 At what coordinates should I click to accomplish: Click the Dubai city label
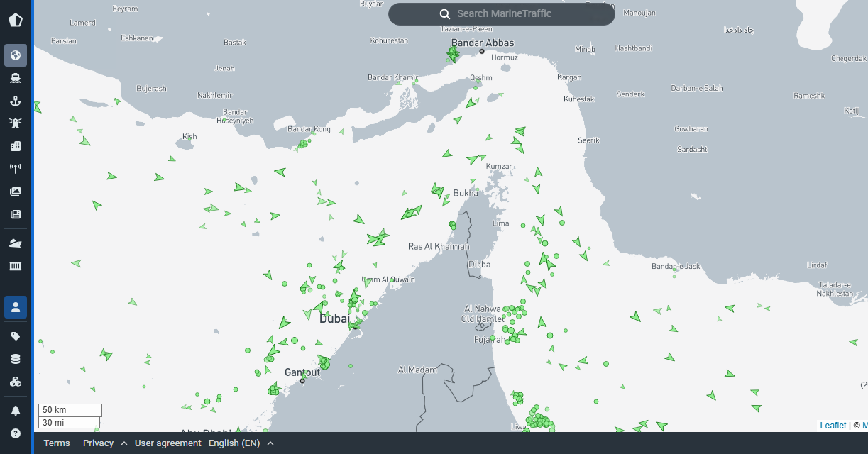tap(336, 319)
